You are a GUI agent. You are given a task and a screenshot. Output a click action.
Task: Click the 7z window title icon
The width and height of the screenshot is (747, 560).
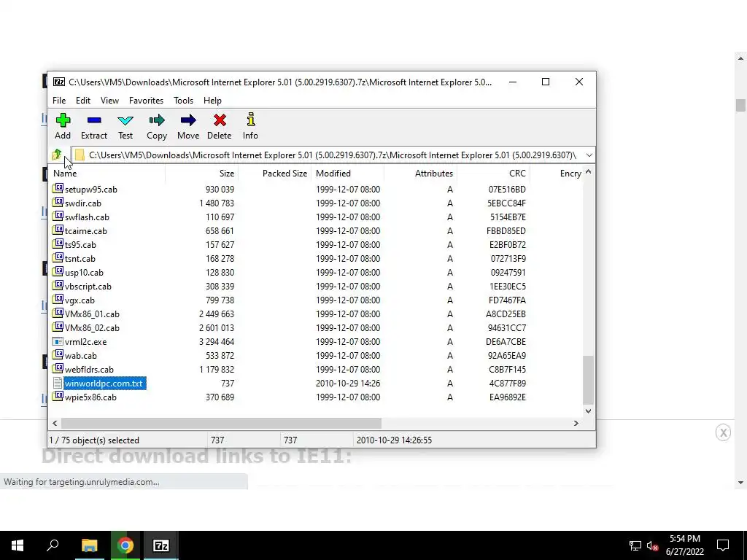pos(58,82)
